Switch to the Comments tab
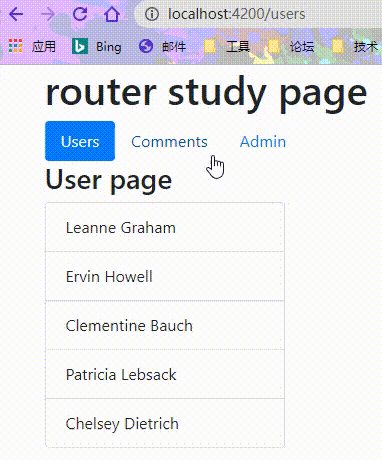The image size is (382, 460). 169,142
